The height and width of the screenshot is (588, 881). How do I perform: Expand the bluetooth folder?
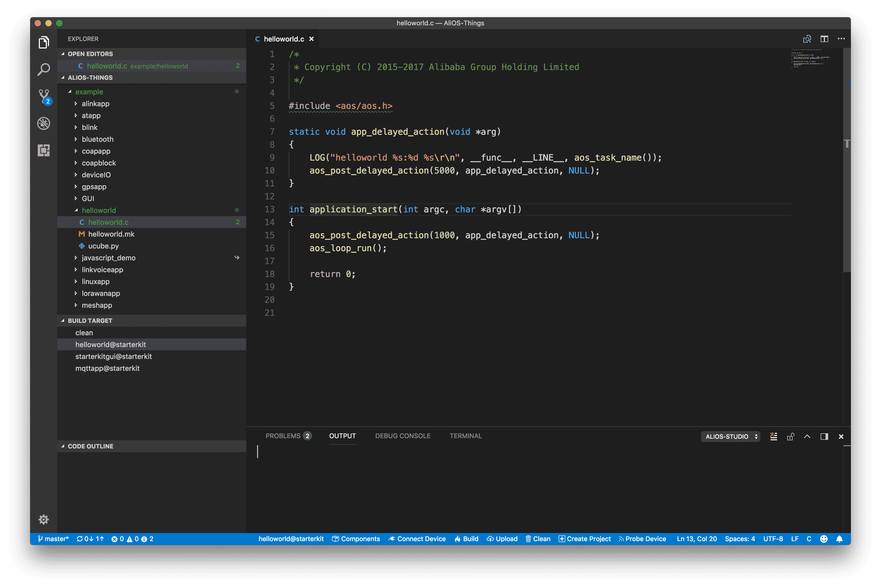[98, 139]
